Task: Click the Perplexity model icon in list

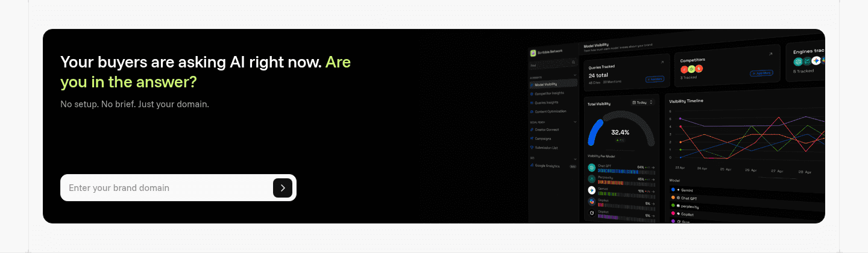Action: (x=592, y=179)
